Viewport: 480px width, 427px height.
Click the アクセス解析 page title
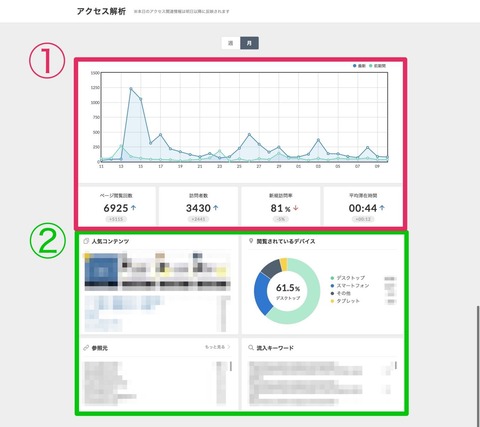coord(101,11)
